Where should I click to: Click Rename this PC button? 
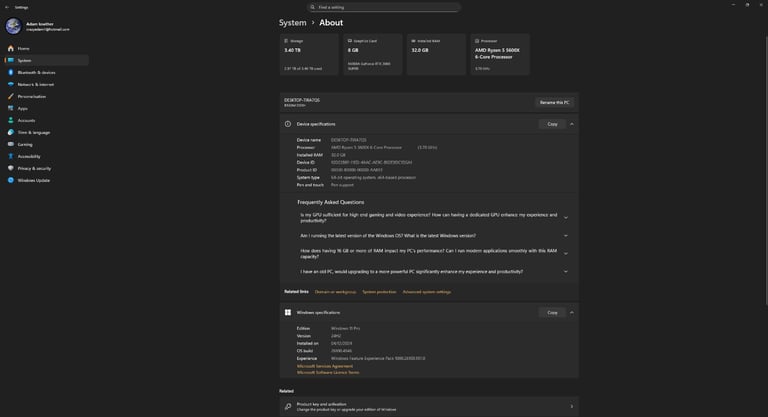(x=554, y=102)
